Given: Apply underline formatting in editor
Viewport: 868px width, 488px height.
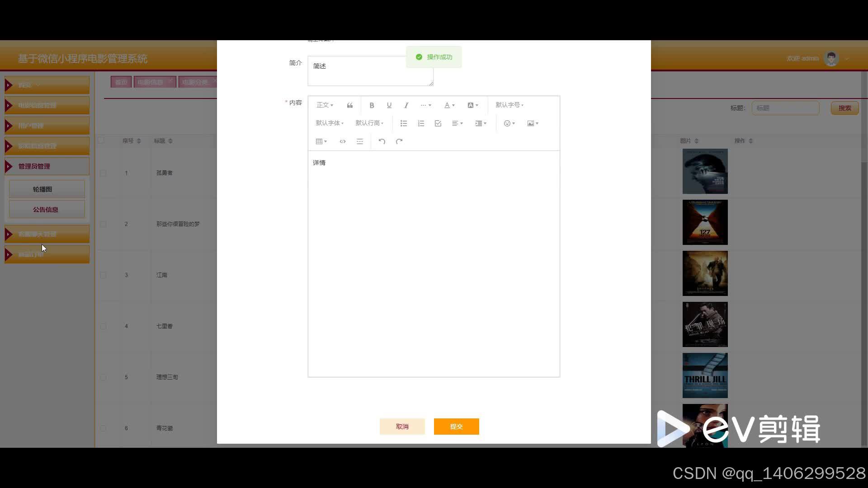Looking at the screenshot, I should click(389, 105).
